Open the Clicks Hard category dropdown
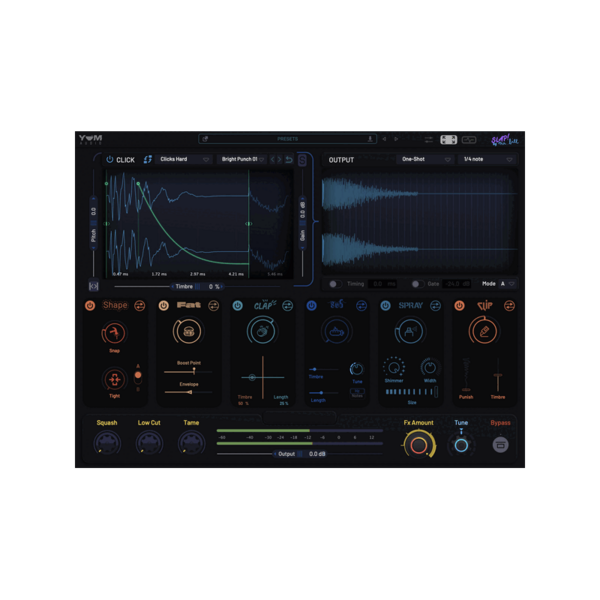 click(184, 159)
